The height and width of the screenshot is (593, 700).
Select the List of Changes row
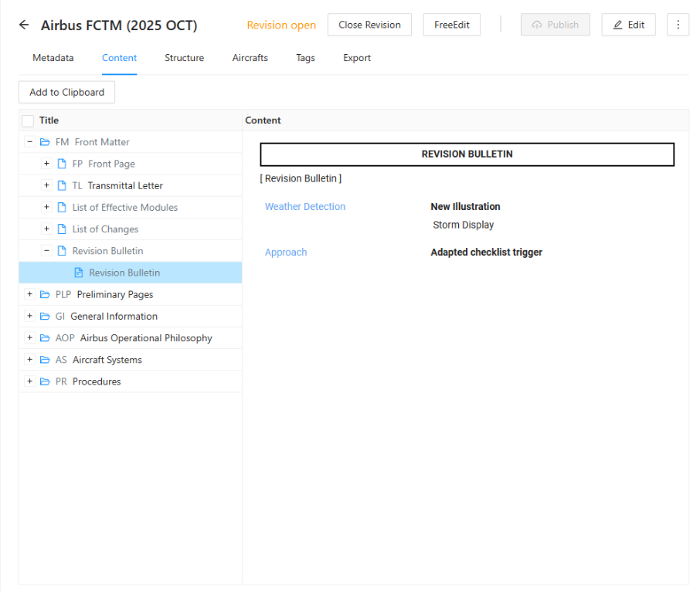(x=131, y=229)
